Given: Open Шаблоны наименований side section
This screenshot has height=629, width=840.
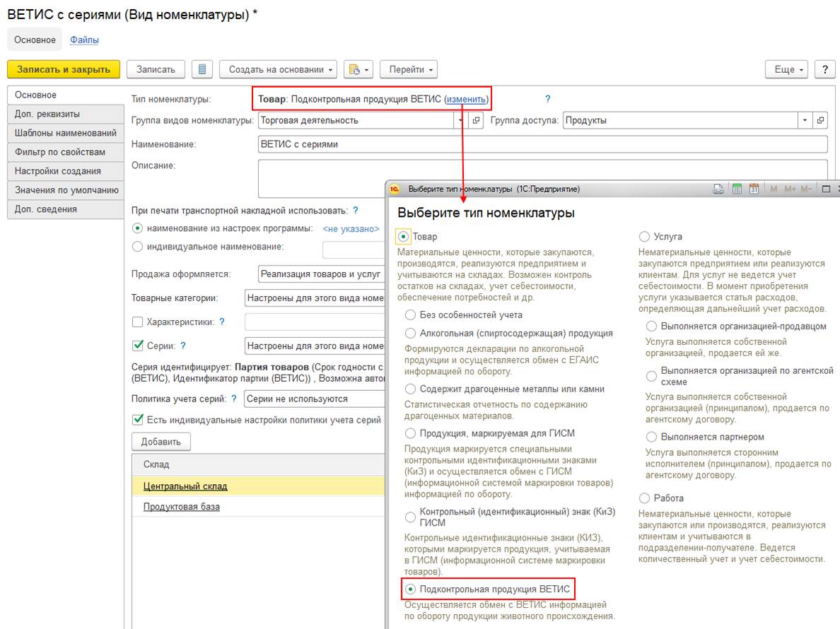Looking at the screenshot, I should pos(65,133).
